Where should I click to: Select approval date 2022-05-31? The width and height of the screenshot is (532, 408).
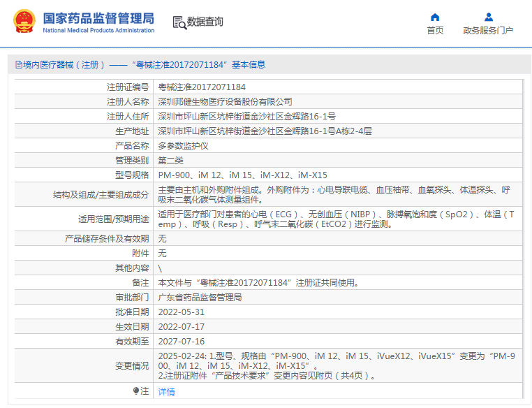tap(182, 312)
